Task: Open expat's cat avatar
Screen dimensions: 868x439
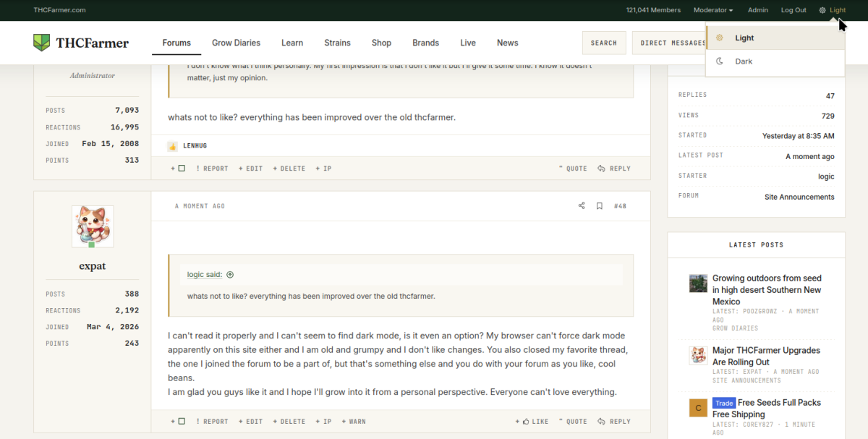Action: coord(93,226)
